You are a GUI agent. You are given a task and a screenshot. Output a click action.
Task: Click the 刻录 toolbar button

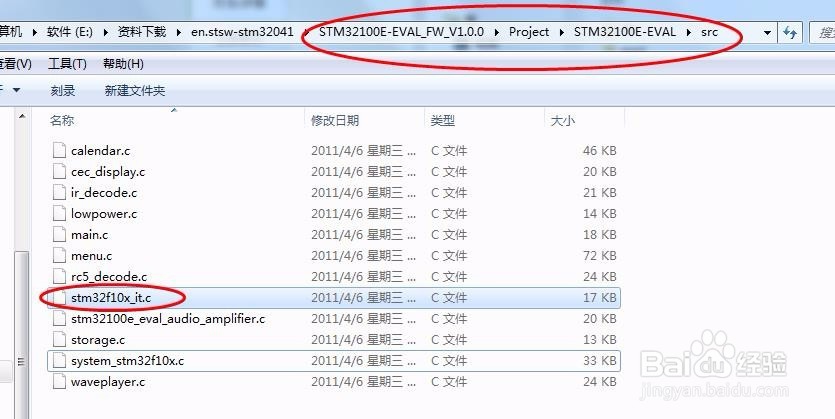point(63,91)
